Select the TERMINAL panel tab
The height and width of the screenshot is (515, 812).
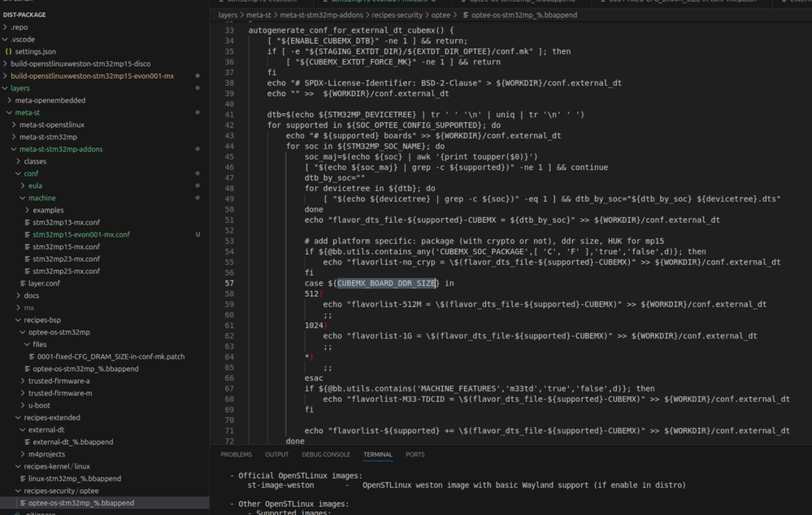tap(377, 454)
